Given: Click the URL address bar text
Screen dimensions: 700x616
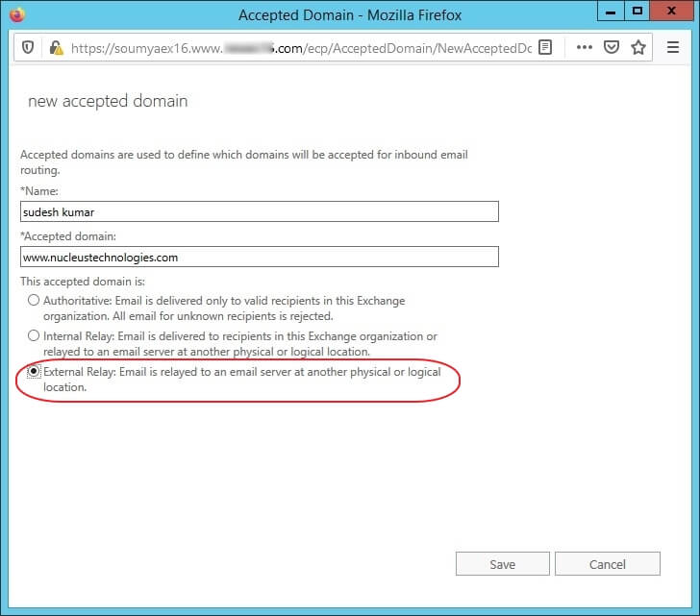Looking at the screenshot, I should coord(301,48).
